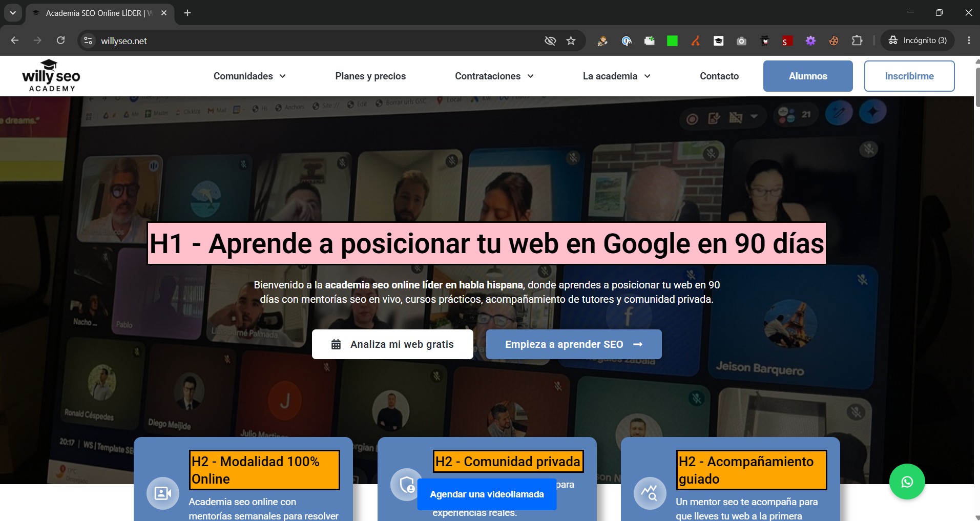
Task: Minimize the browser window
Action: click(910, 13)
